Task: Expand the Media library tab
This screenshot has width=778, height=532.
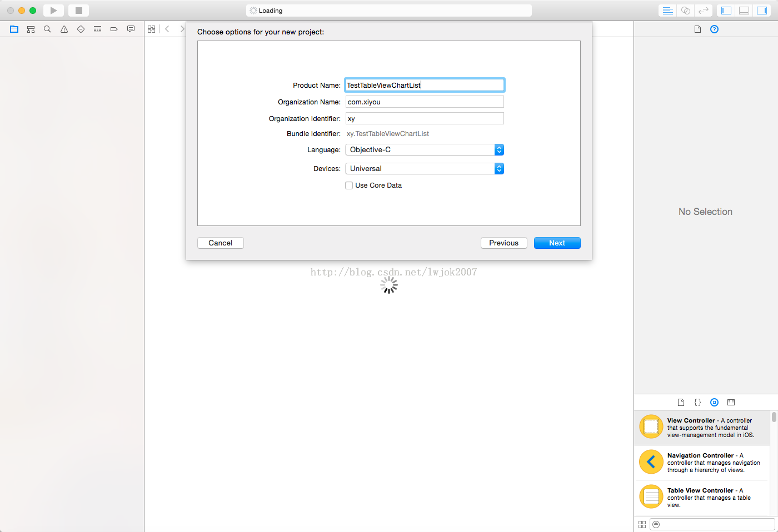Action: [731, 402]
